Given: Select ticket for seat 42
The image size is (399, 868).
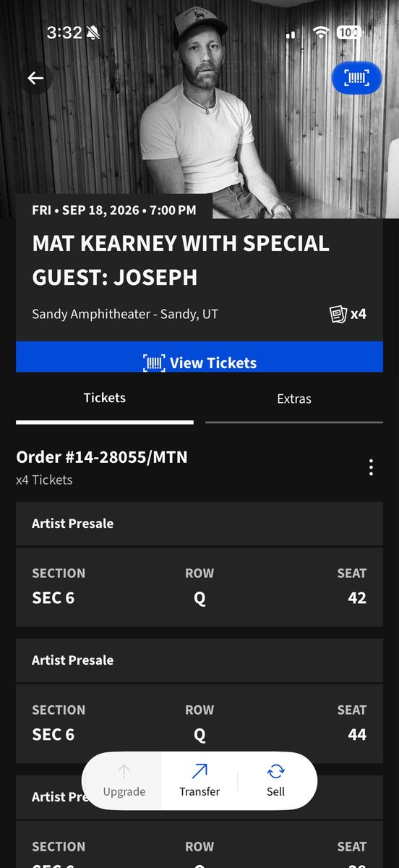Looking at the screenshot, I should click(x=199, y=587).
